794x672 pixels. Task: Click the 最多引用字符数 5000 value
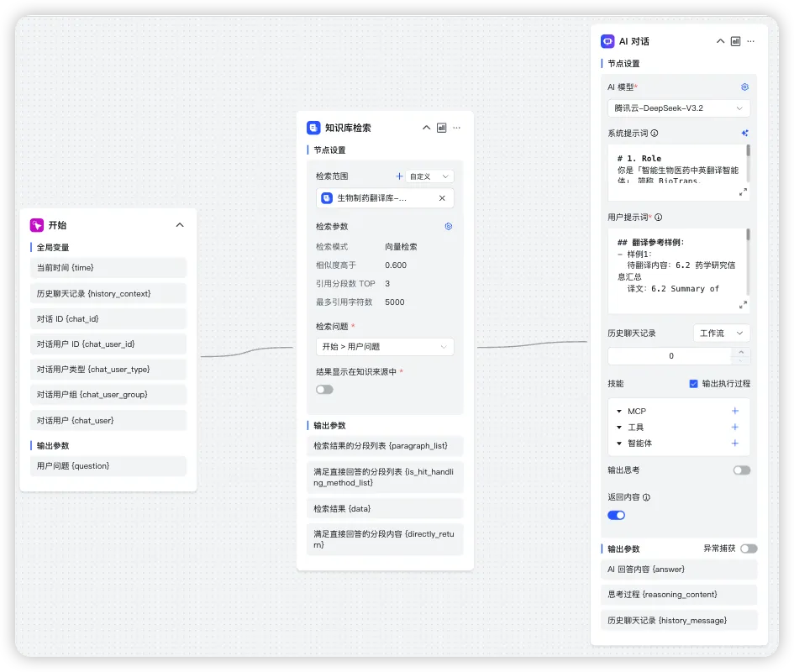click(x=394, y=302)
